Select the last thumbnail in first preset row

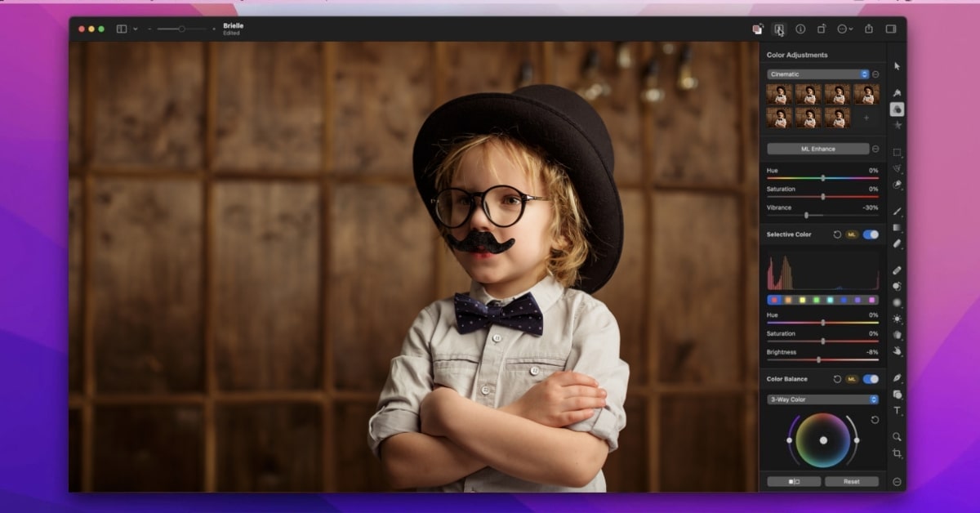[x=866, y=94]
